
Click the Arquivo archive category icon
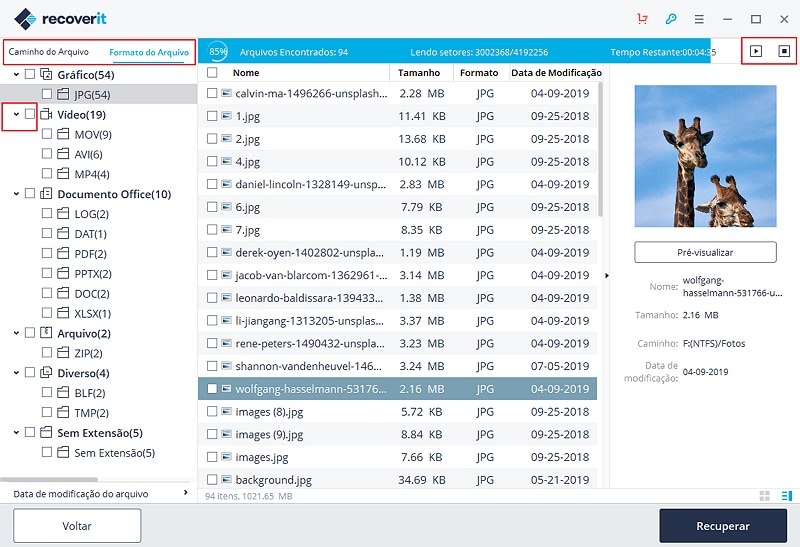(x=46, y=333)
